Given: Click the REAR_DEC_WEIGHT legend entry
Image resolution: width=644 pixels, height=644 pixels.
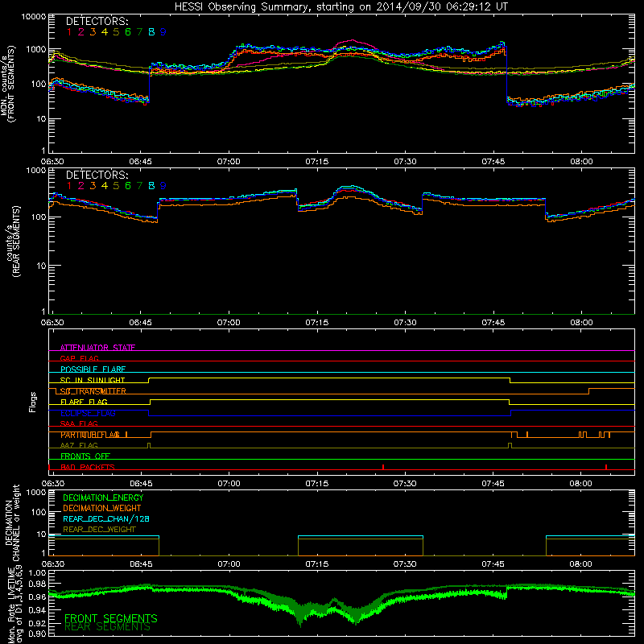Looking at the screenshot, I should point(99,530).
